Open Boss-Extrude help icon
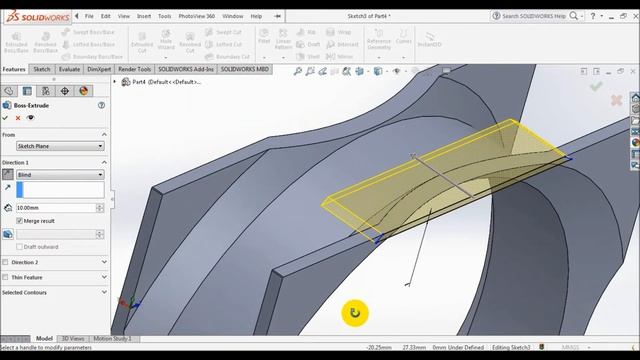Screen dimensions: 640x360 tap(101, 105)
